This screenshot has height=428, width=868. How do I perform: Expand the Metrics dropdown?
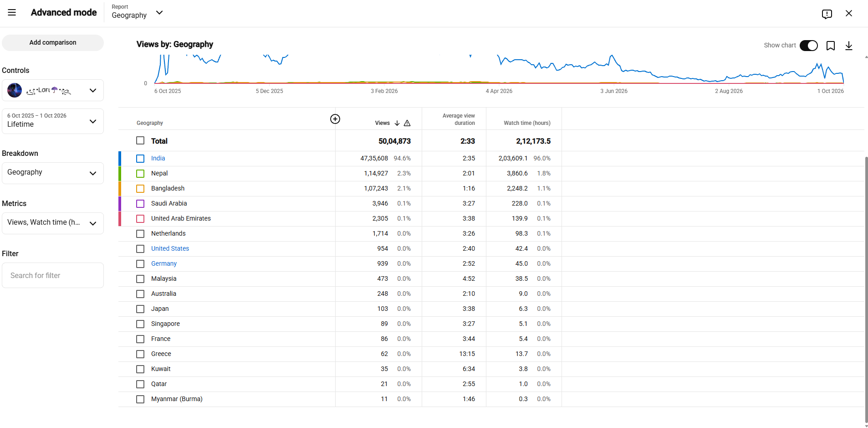pyautogui.click(x=53, y=223)
